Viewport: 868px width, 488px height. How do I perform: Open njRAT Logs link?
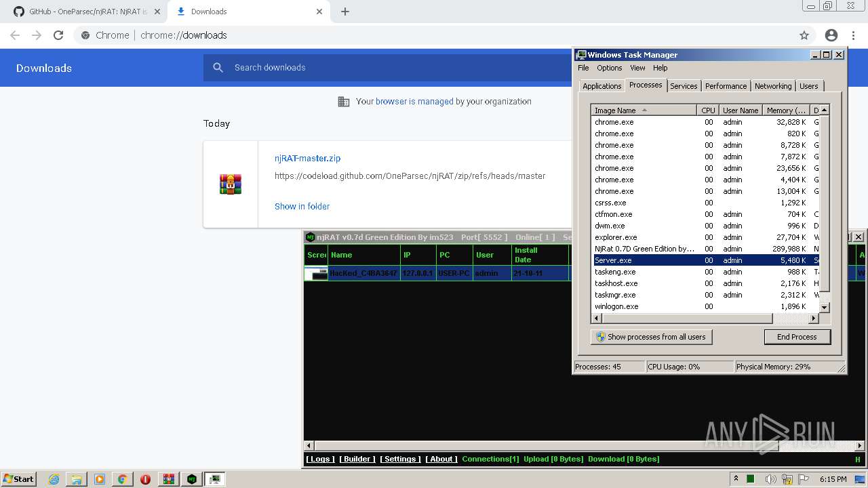321,459
